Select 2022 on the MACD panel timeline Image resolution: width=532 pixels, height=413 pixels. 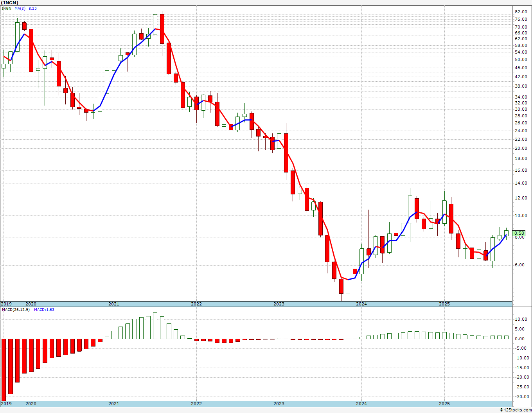[196, 403]
